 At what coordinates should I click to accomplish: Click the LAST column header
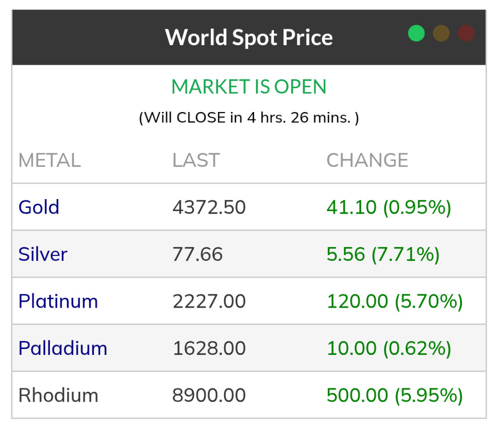196,160
